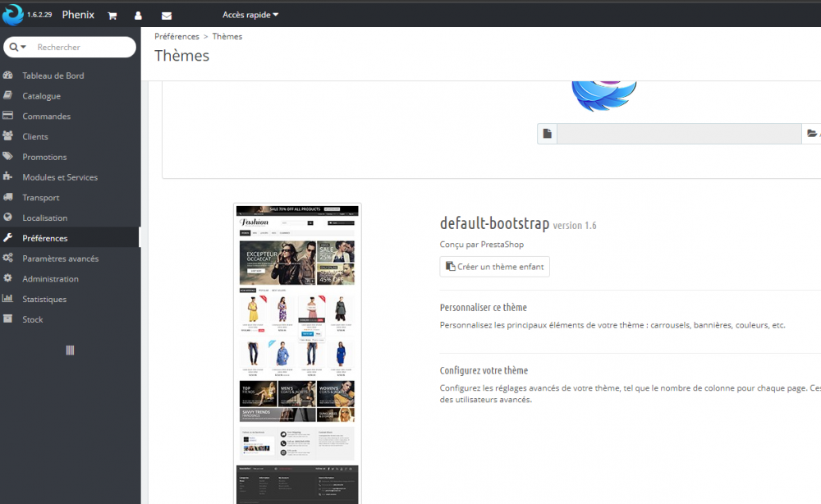Click the default-bootstrap theme title
This screenshot has width=821, height=504.
pos(494,223)
